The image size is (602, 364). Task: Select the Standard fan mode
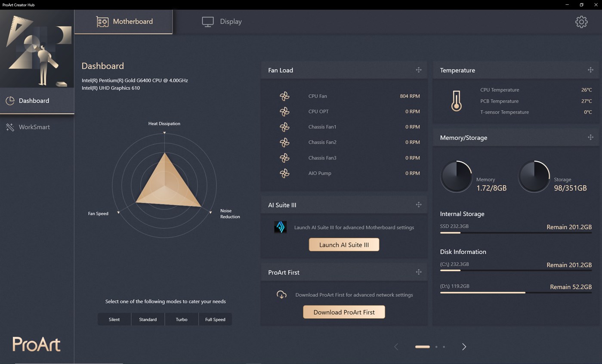click(x=148, y=319)
